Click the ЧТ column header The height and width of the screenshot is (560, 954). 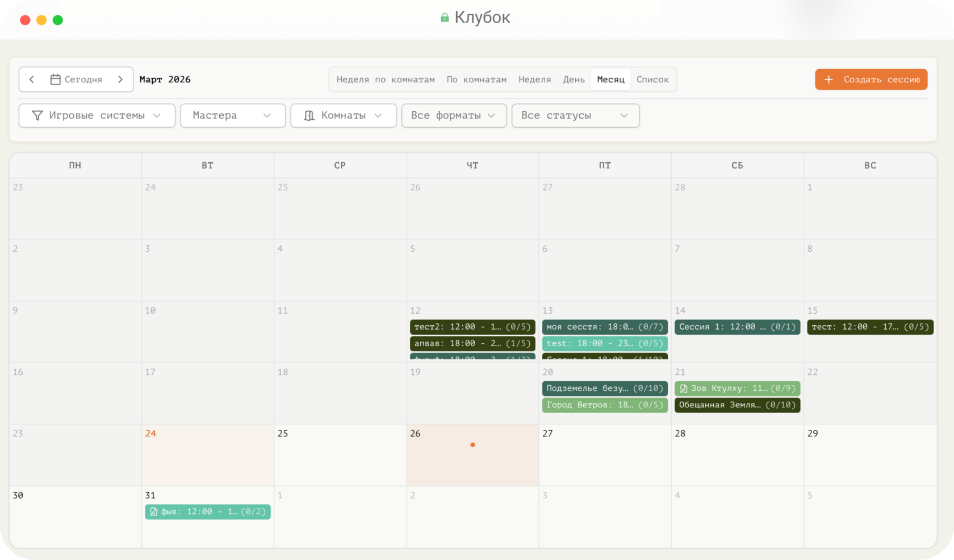click(472, 166)
